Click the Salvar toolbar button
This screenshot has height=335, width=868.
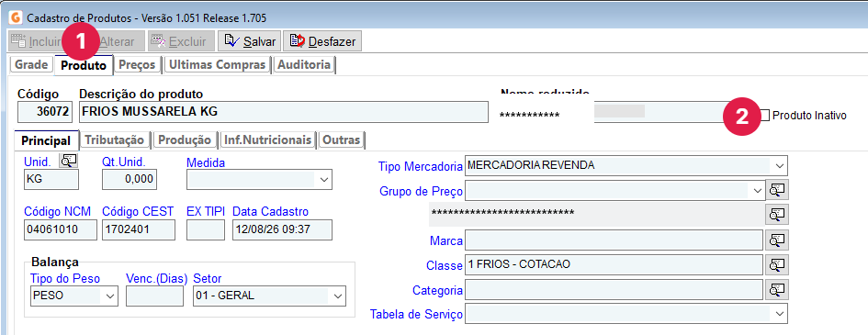250,41
